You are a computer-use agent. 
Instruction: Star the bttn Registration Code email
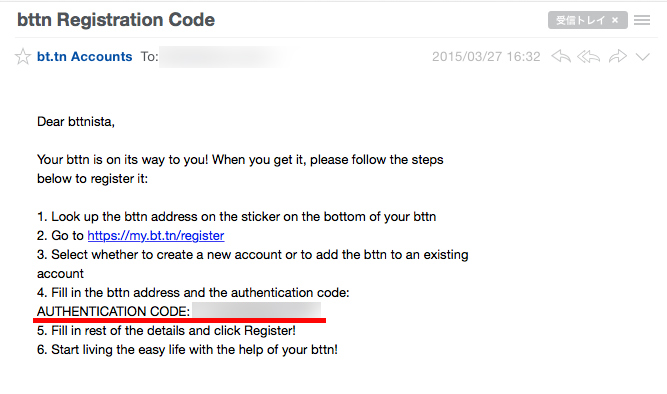(x=23, y=57)
